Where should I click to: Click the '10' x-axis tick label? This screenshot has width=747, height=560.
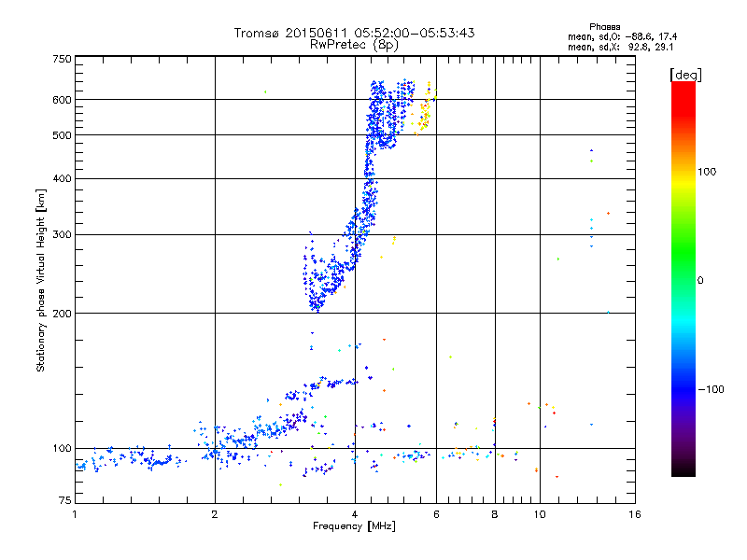point(540,514)
